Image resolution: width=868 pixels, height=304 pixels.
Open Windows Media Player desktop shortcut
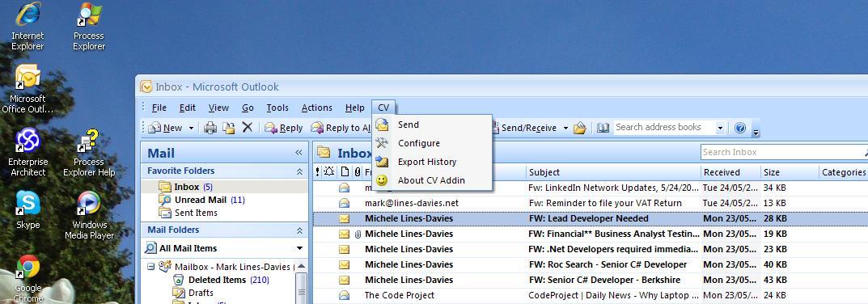(89, 216)
